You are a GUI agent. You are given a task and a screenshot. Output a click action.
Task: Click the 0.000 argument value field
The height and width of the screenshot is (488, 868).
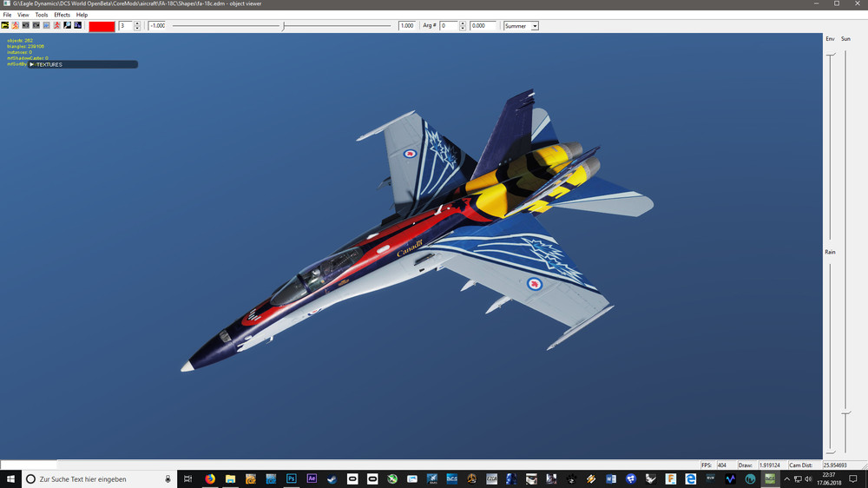click(483, 26)
